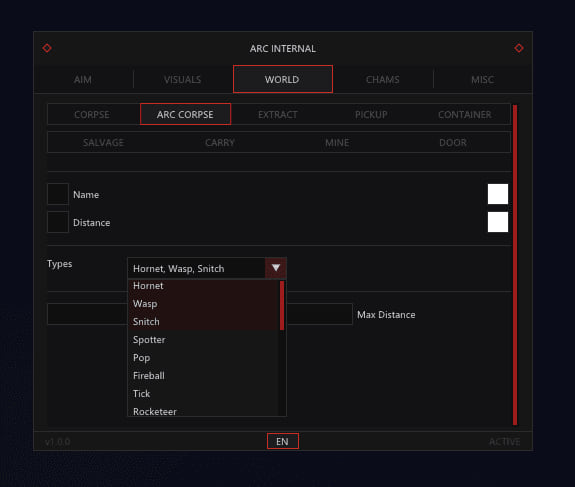Open the SALVAGE sub-tab
The height and width of the screenshot is (487, 575).
103,142
